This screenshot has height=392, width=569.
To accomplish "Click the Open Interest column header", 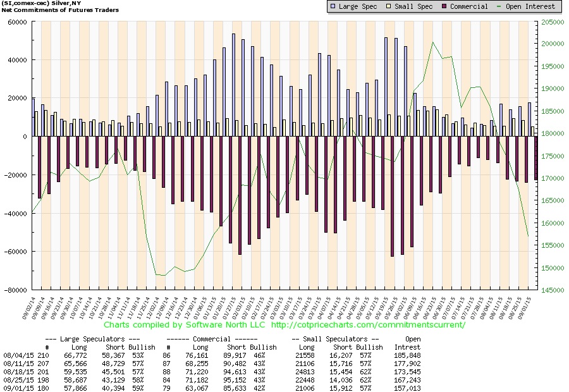I will (x=408, y=343).
